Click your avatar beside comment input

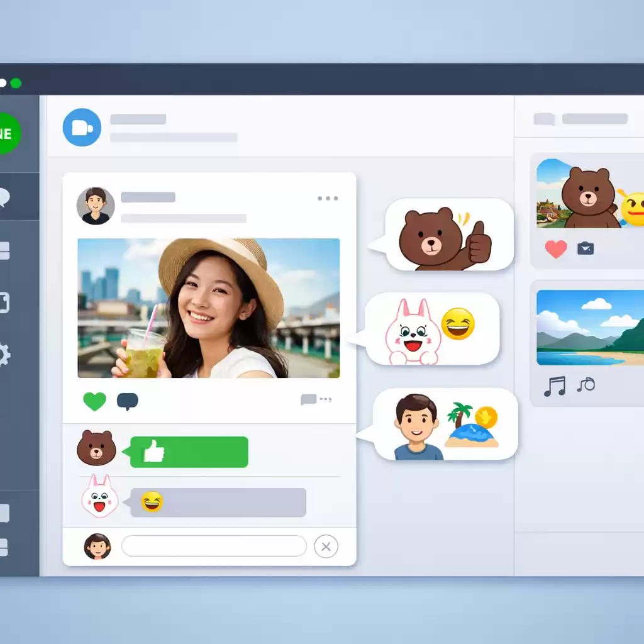click(x=97, y=547)
